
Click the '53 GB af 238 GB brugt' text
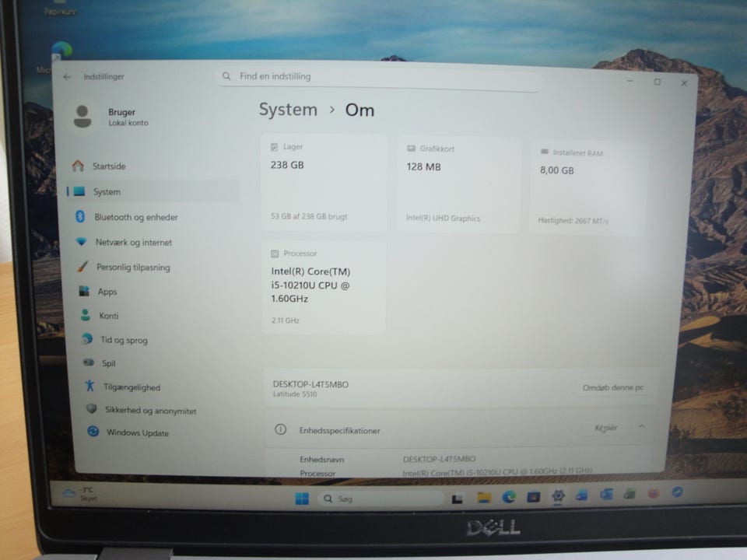[x=309, y=216]
